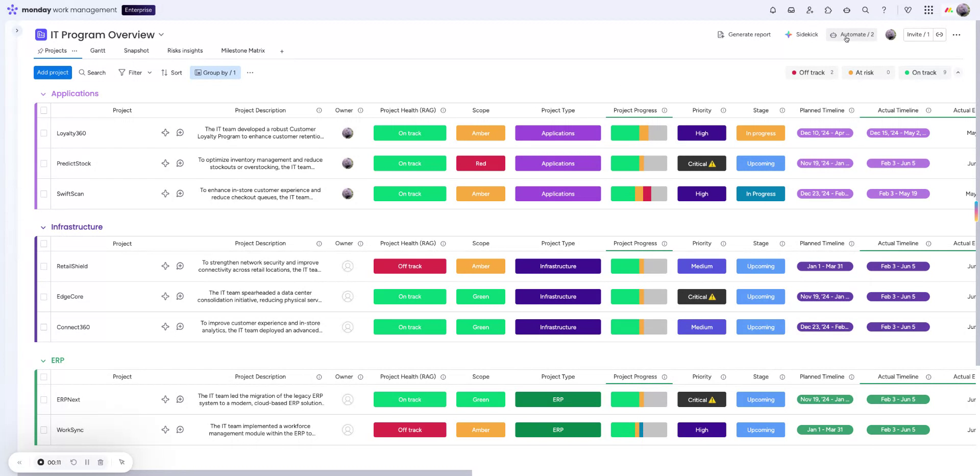Switch to the Gantt tab
This screenshot has height=476, width=980.
click(97, 51)
